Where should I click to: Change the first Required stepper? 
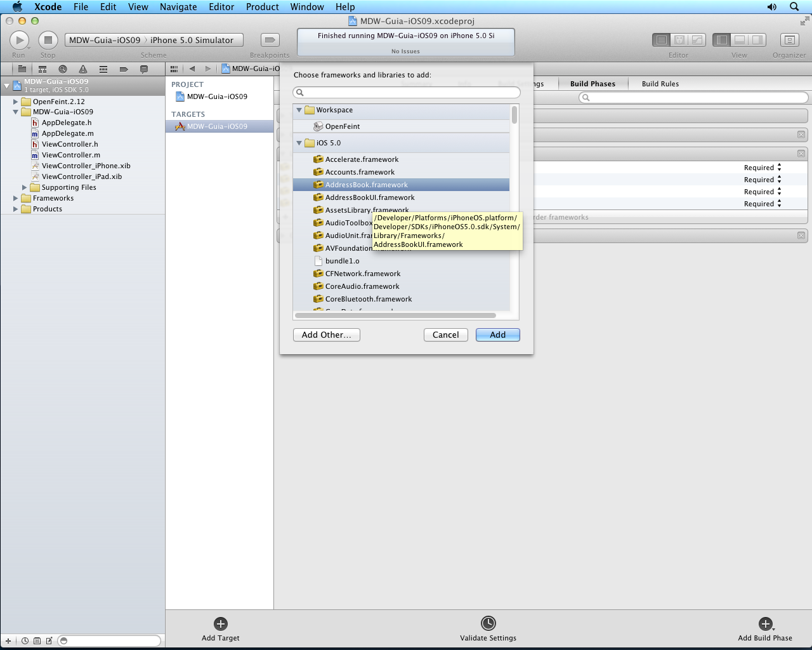coord(779,168)
